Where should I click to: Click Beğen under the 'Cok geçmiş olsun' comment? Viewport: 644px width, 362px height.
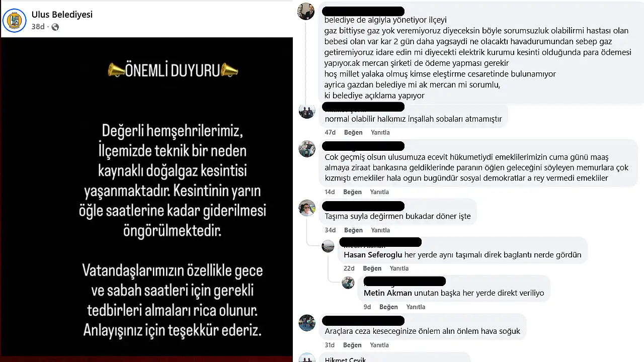click(x=353, y=192)
